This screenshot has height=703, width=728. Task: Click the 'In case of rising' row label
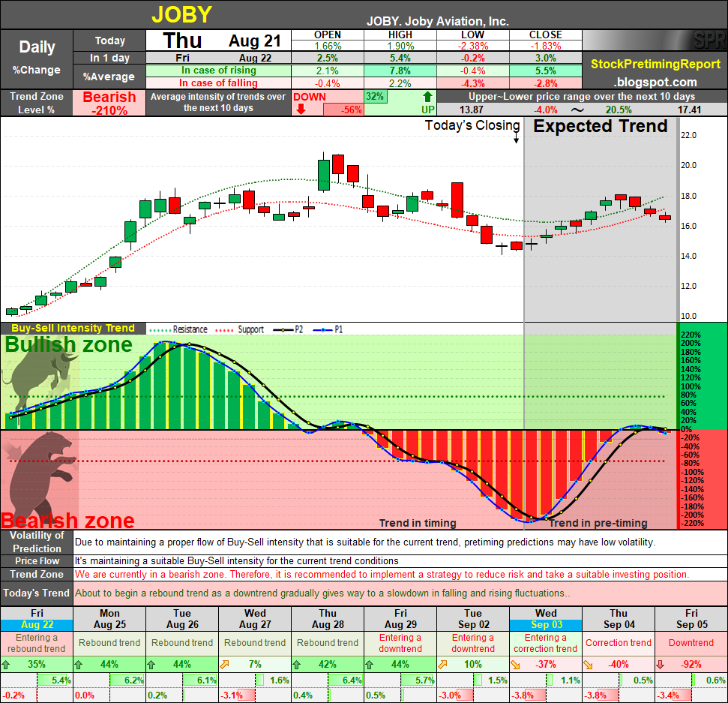point(219,71)
